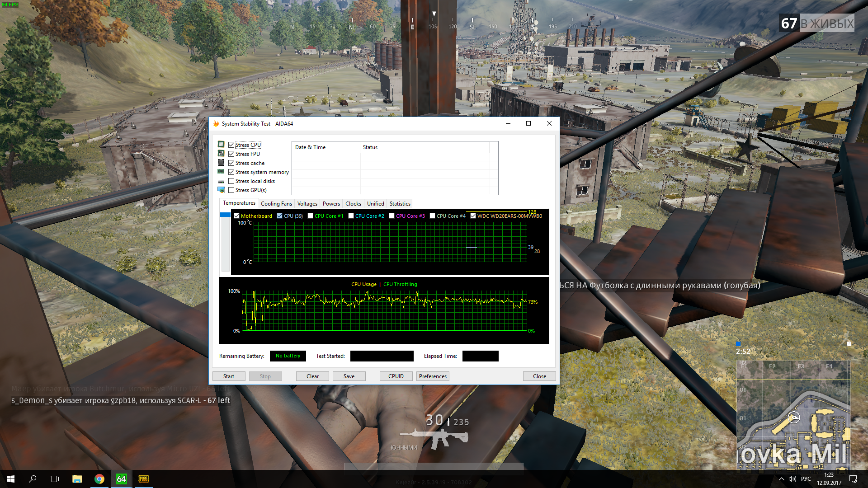Start the stability test
The image size is (868, 488).
click(229, 376)
